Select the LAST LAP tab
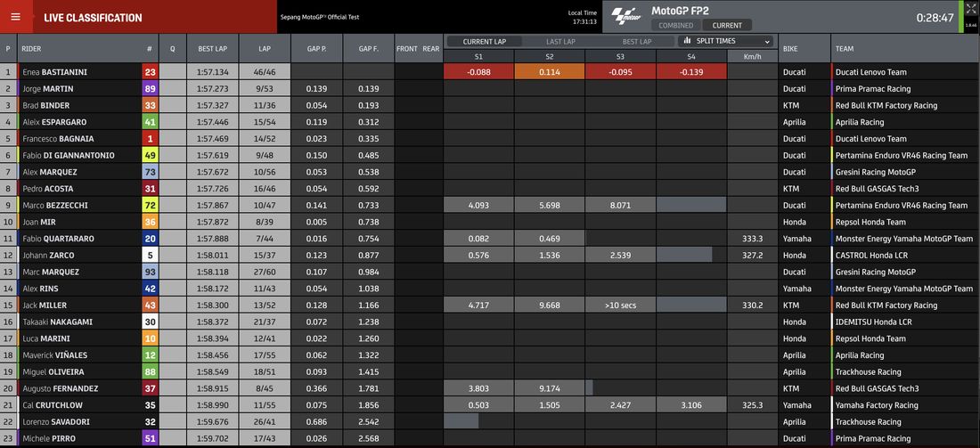 (561, 41)
